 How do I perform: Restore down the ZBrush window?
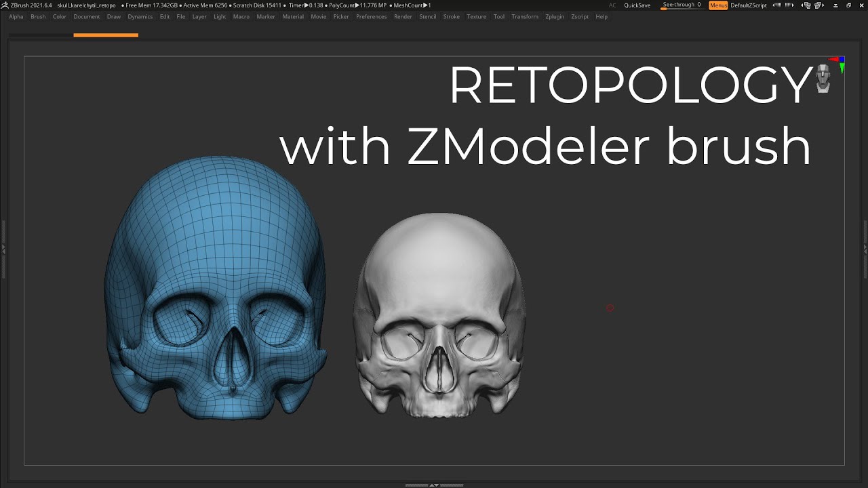point(848,5)
